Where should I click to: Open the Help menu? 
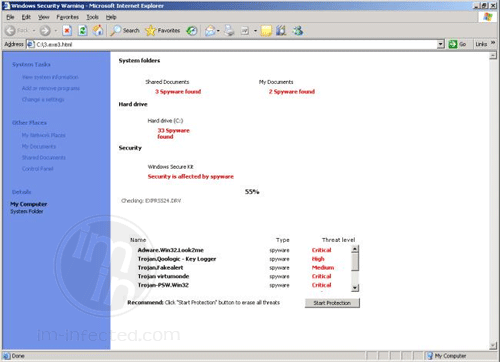tap(111, 17)
